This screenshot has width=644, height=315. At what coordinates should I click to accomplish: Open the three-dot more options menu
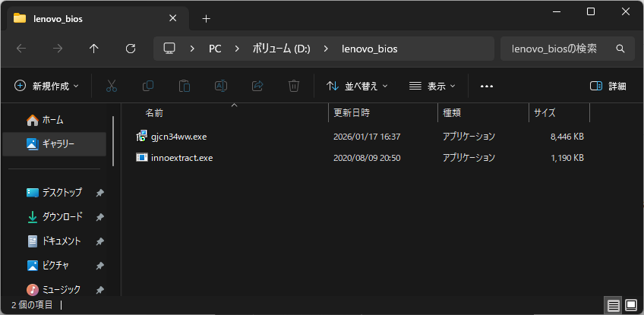click(x=487, y=86)
